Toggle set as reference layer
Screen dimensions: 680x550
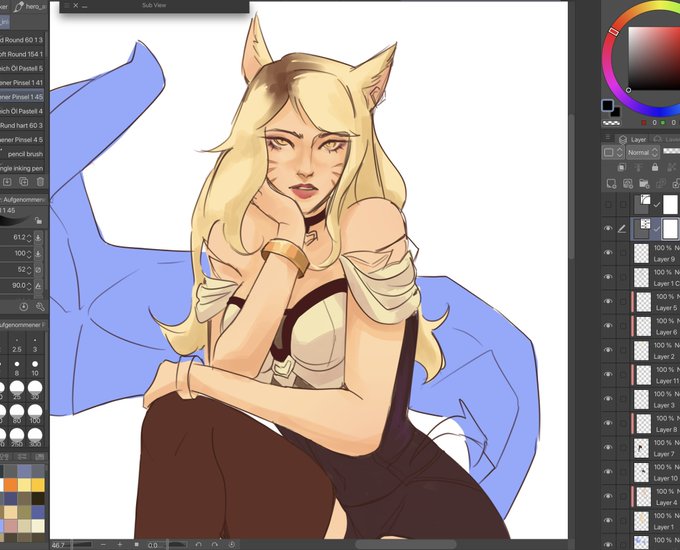click(x=638, y=167)
